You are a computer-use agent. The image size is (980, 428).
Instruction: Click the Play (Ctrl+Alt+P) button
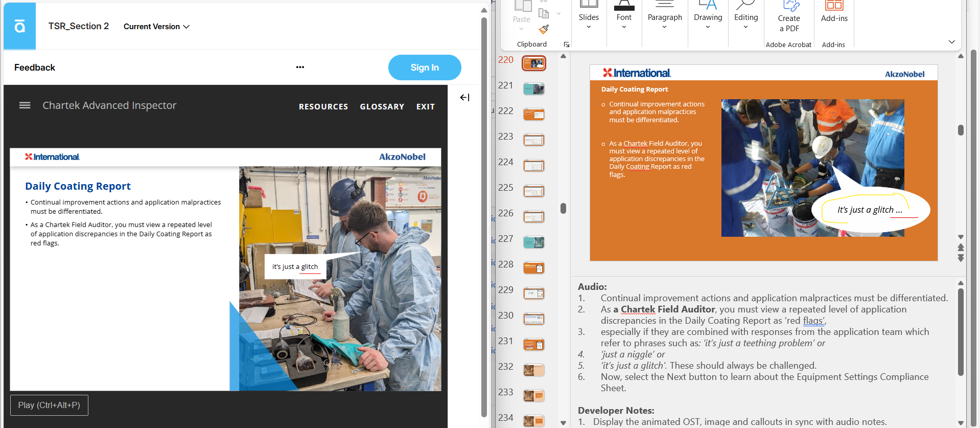pyautogui.click(x=49, y=405)
